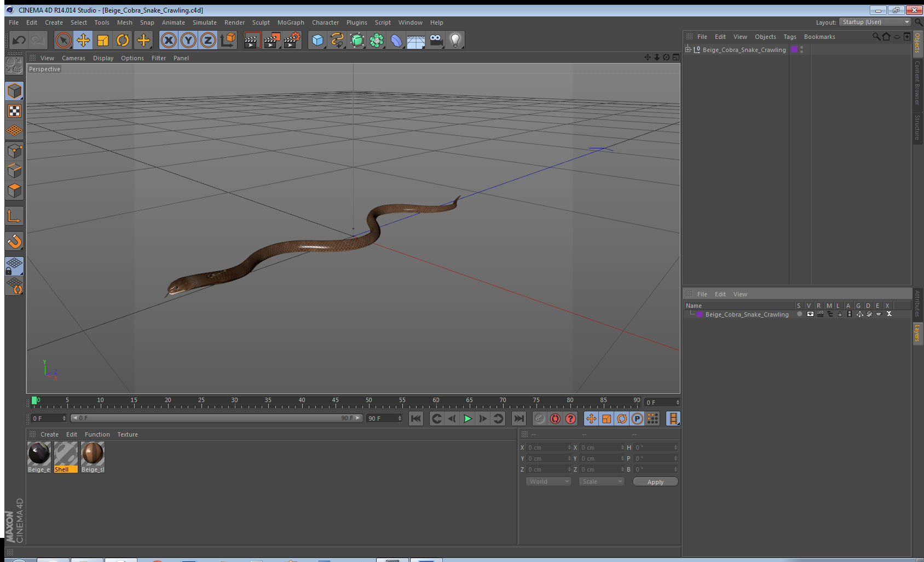924x562 pixels.
Task: Activate the Rotate tool in the top toolbar
Action: 123,40
